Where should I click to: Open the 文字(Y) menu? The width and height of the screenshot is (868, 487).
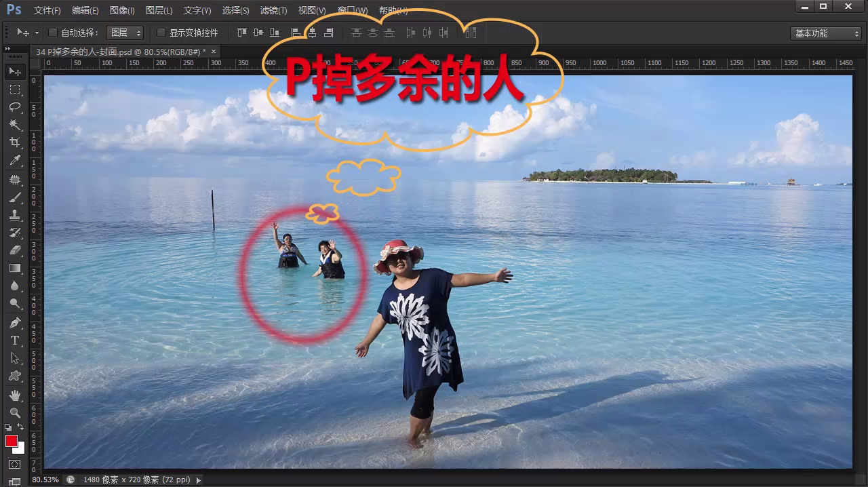pyautogui.click(x=197, y=11)
